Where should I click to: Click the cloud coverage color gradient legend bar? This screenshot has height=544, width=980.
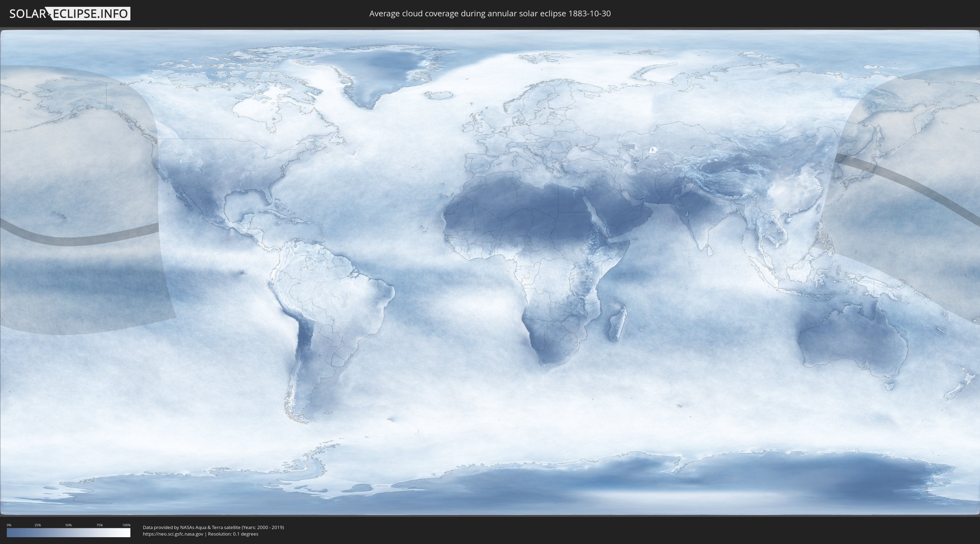click(x=69, y=533)
